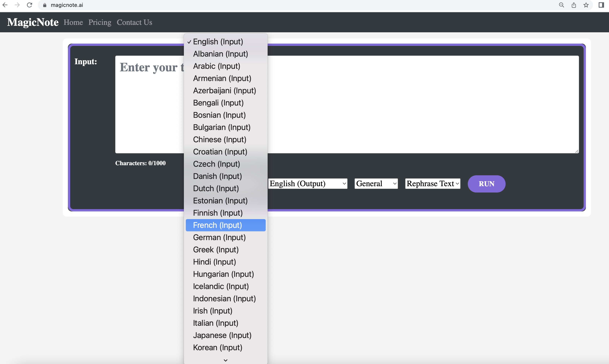This screenshot has width=609, height=364.
Task: Pick the highlighted French (Input) option
Action: coord(226,225)
